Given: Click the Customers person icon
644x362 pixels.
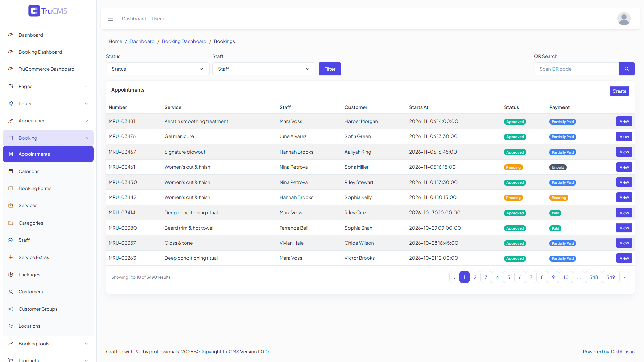Looking at the screenshot, I should pos(11,292).
